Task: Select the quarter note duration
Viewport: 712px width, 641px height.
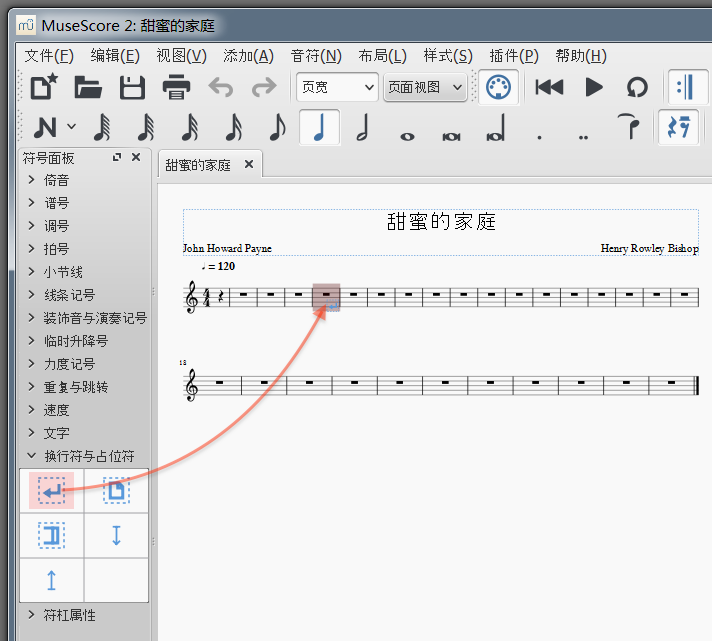Action: 319,127
